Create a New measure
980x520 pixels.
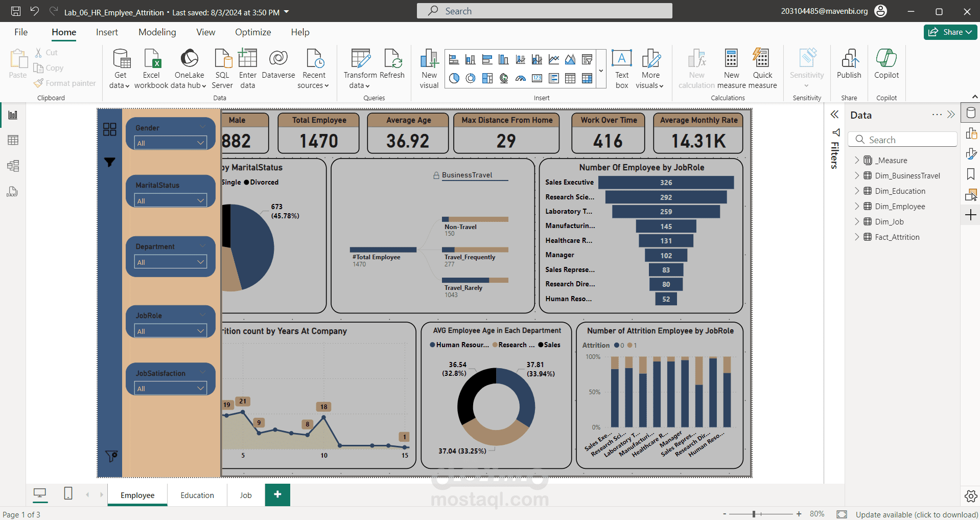coord(731,69)
